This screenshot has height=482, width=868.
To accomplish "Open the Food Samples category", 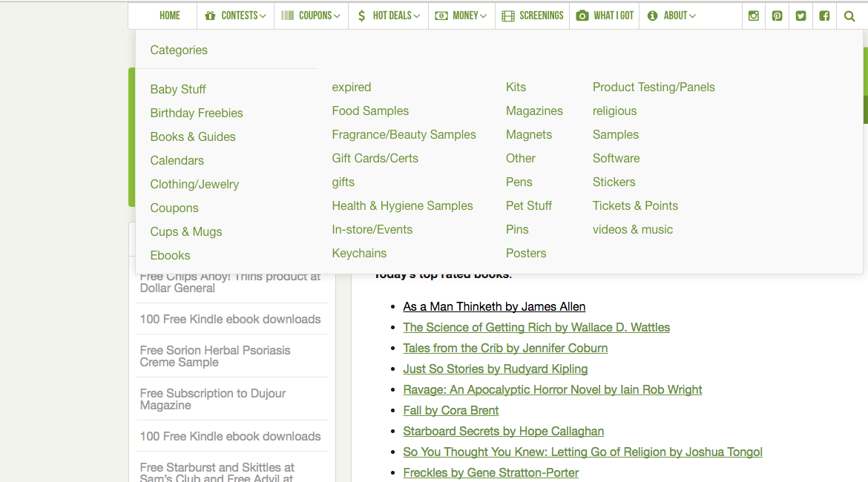I will [370, 110].
